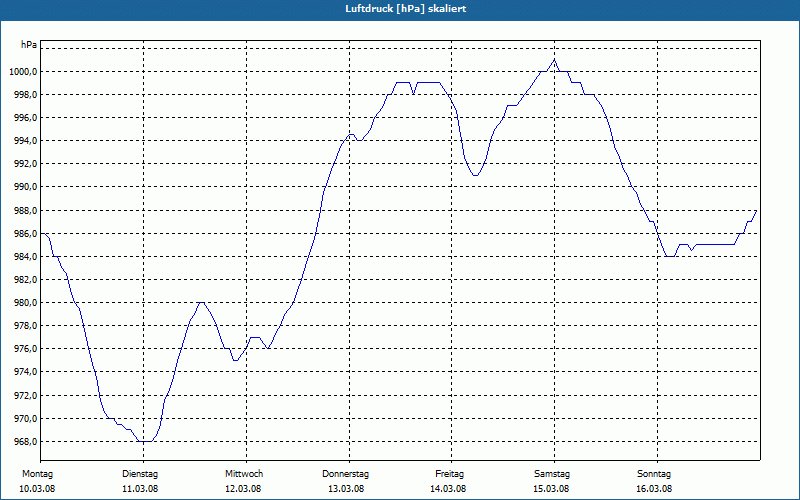800x500 pixels.
Task: Select the 'Sonntag' day label
Action: point(654,474)
